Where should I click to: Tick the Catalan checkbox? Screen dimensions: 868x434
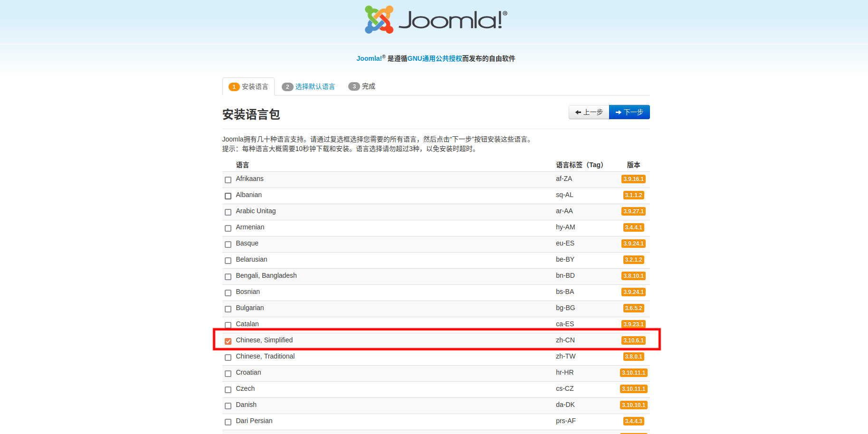point(228,325)
